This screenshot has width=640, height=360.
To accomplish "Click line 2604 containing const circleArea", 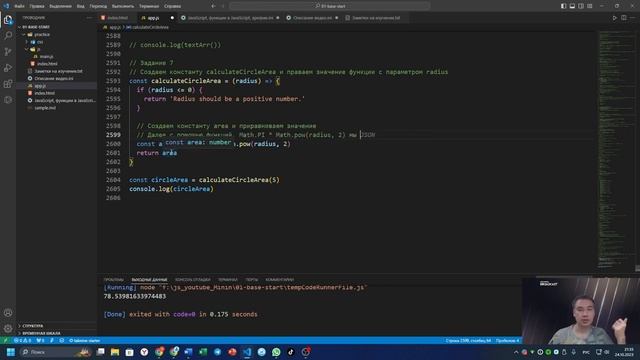I will (x=204, y=180).
